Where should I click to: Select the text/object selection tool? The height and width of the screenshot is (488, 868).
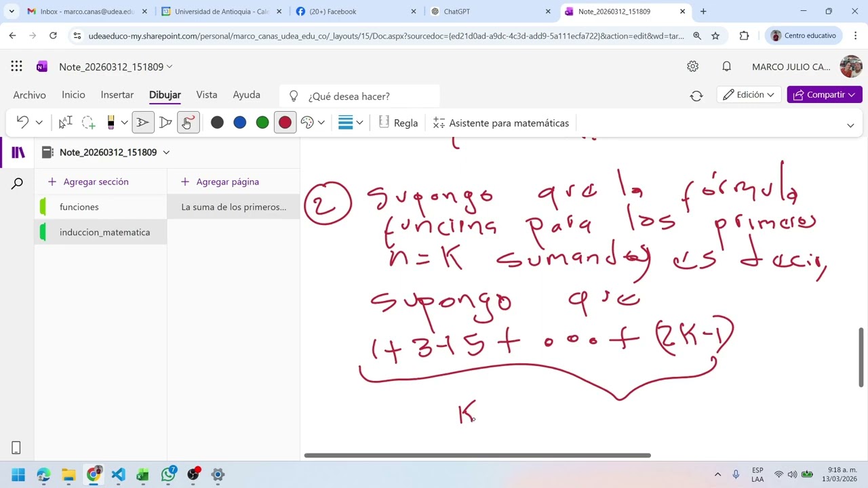click(65, 123)
